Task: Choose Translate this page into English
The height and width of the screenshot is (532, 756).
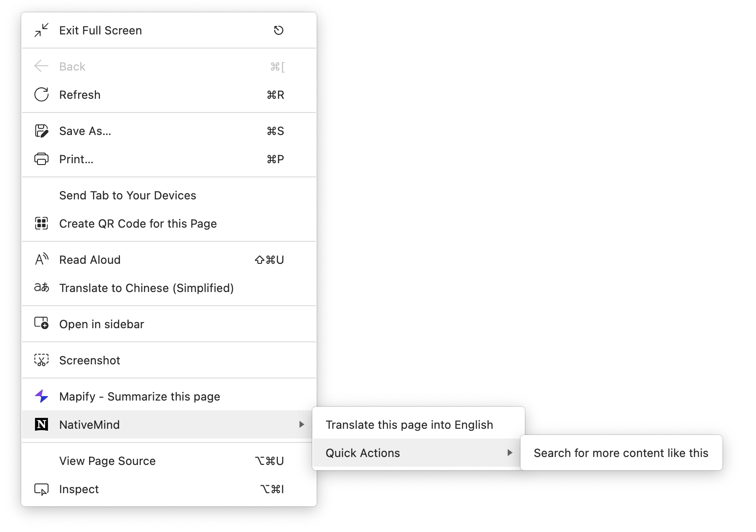Action: (x=418, y=425)
